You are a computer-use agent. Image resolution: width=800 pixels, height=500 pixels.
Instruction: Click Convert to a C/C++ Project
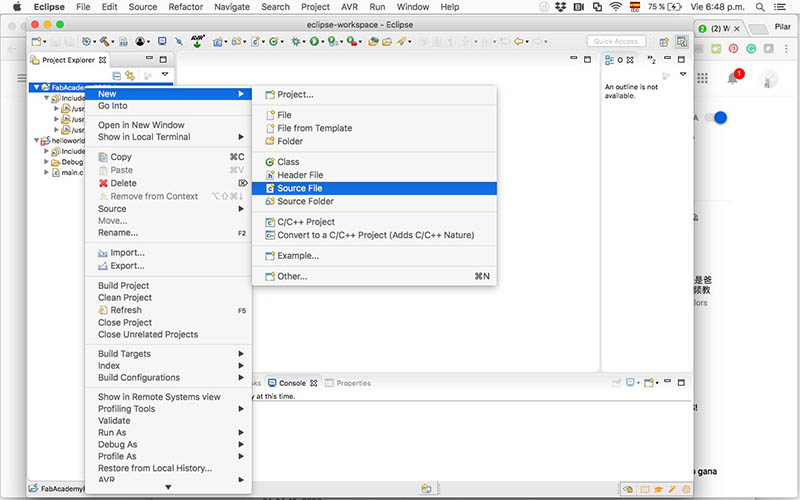coord(374,235)
